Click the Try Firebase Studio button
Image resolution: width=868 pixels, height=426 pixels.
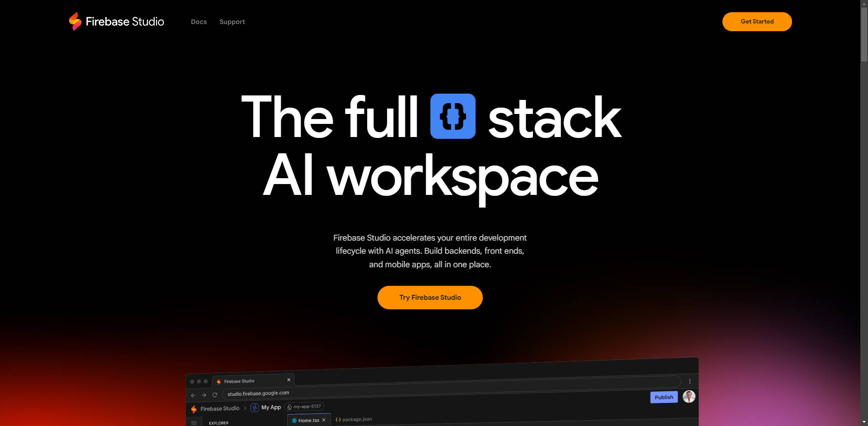(x=430, y=298)
